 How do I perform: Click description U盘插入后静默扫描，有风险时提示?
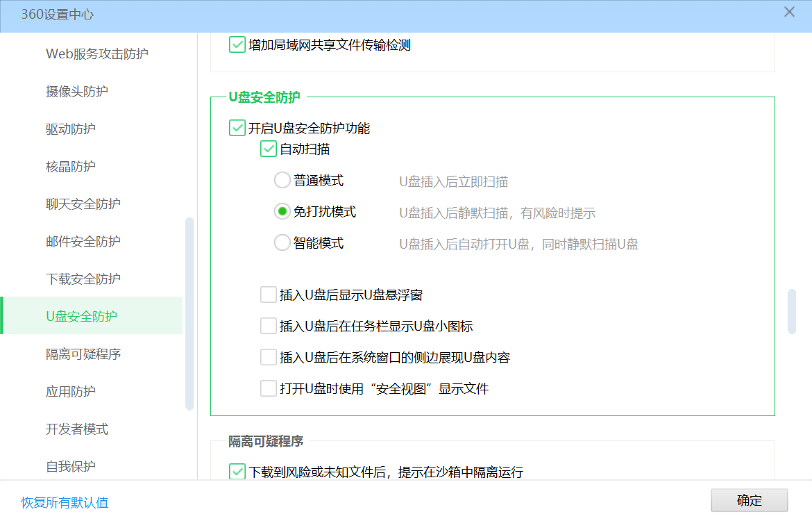click(x=497, y=213)
